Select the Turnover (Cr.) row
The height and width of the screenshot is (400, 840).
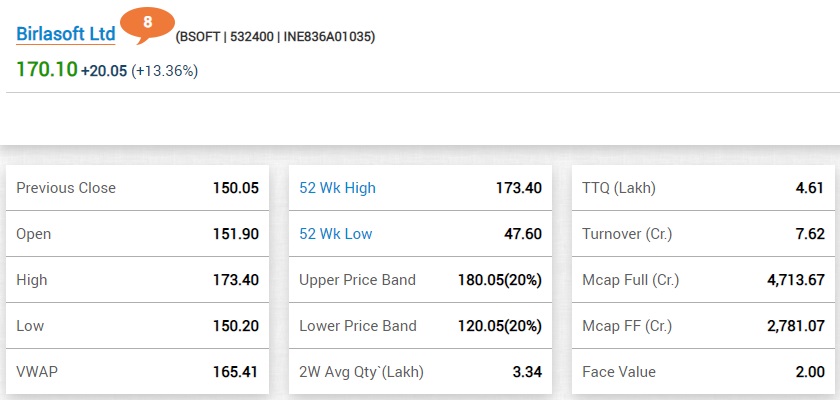(x=703, y=234)
